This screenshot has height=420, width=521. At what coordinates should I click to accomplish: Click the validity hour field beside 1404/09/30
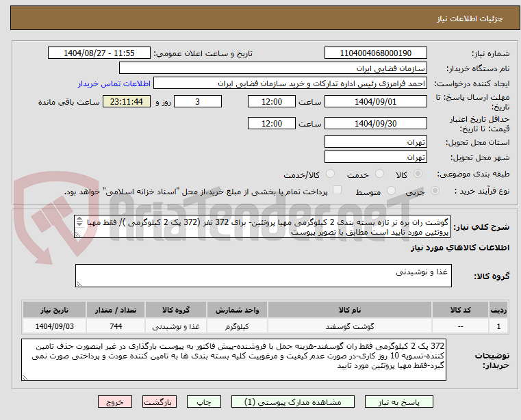pyautogui.click(x=272, y=124)
